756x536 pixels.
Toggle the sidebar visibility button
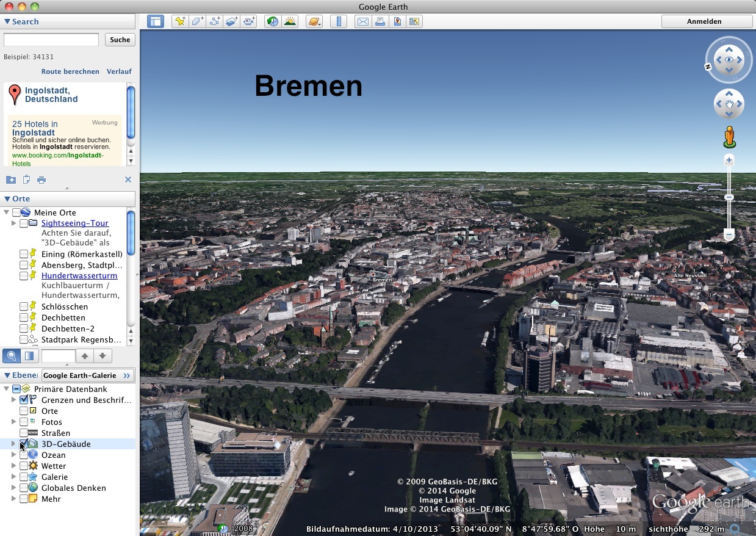point(156,21)
